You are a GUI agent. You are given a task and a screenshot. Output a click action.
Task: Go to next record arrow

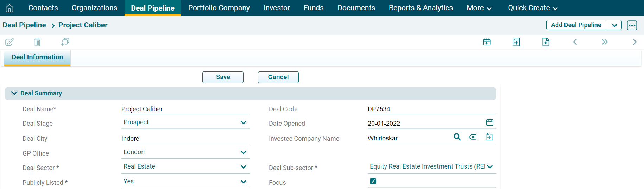tap(634, 42)
